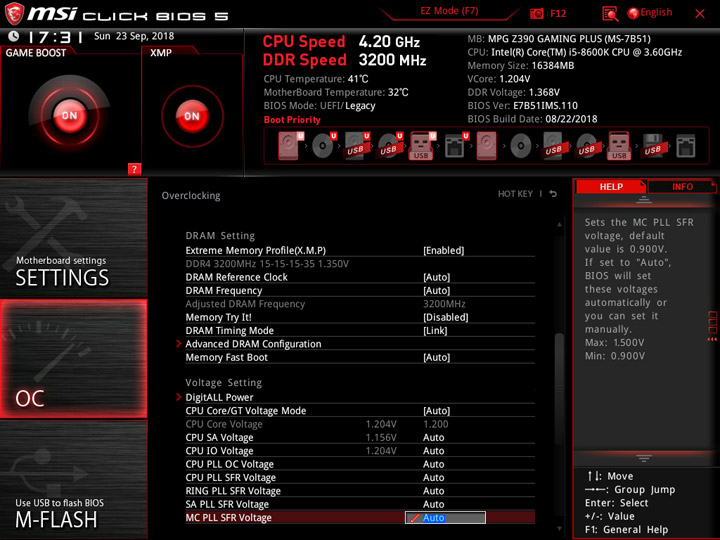720x540 pixels.
Task: Click the 'DDR Speed' 3200 MHz readout
Action: point(344,60)
